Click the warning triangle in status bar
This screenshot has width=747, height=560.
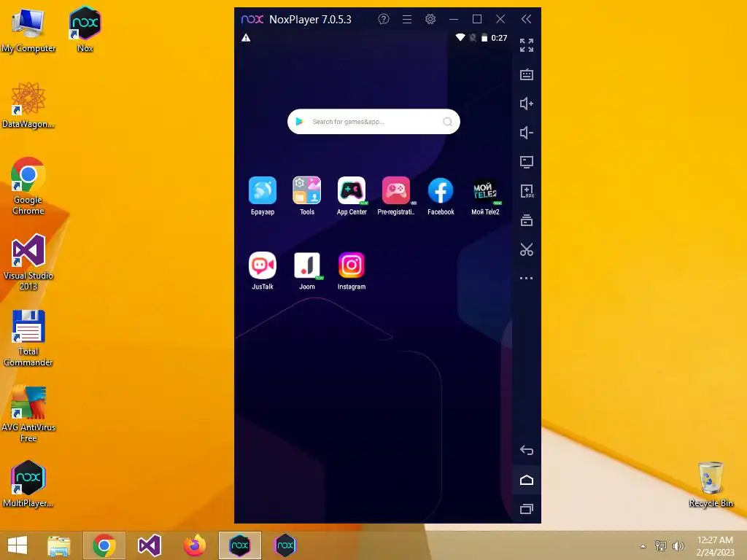246,38
